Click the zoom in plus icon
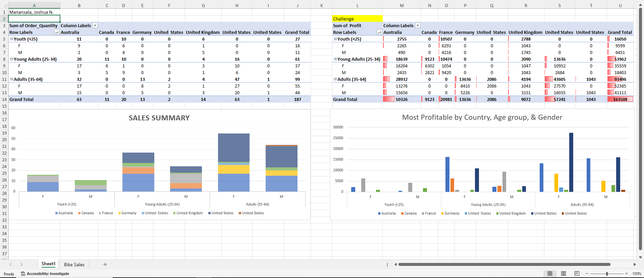Screen dimensions: 644x278 (626, 274)
